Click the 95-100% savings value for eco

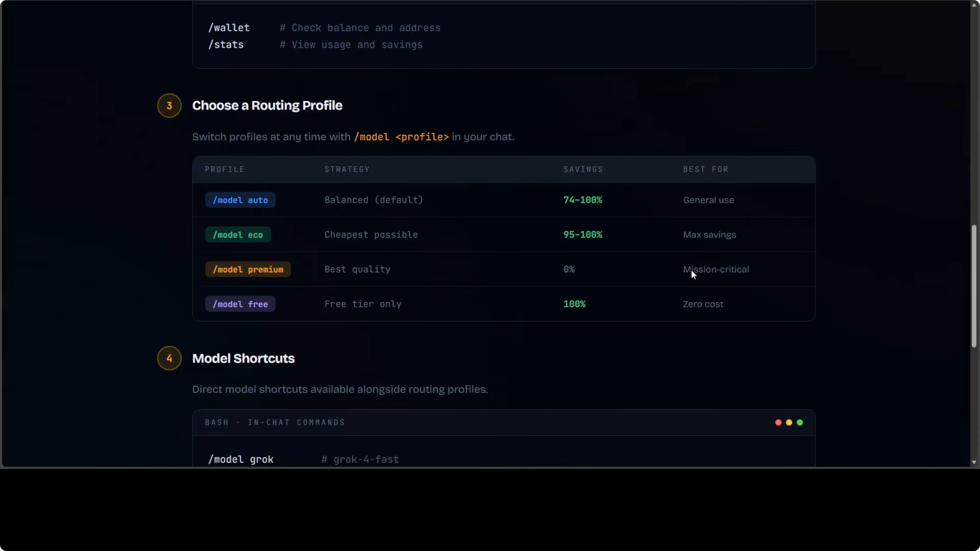click(582, 235)
